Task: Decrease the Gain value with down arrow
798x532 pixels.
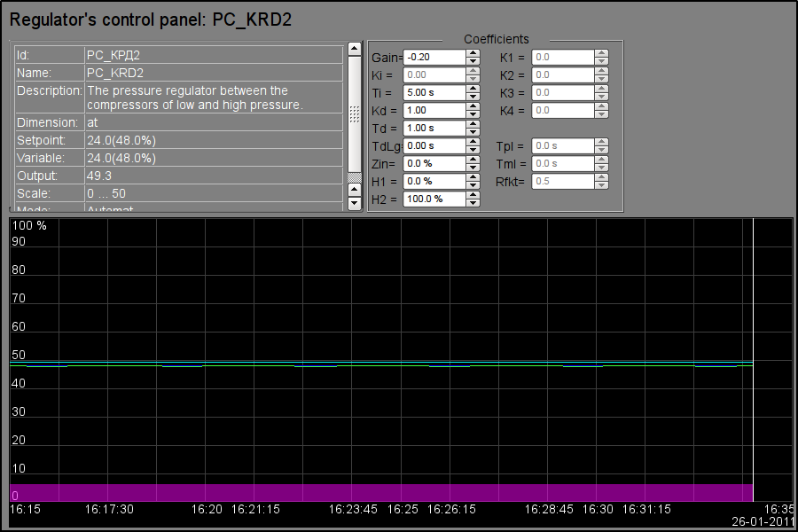Action: [473, 61]
